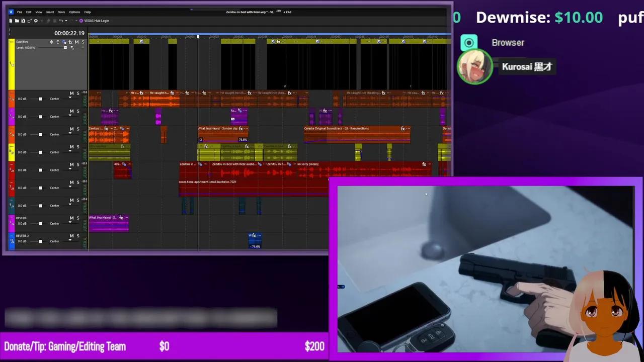This screenshot has height=362, width=644.
Task: Open the File menu
Action: (x=20, y=12)
